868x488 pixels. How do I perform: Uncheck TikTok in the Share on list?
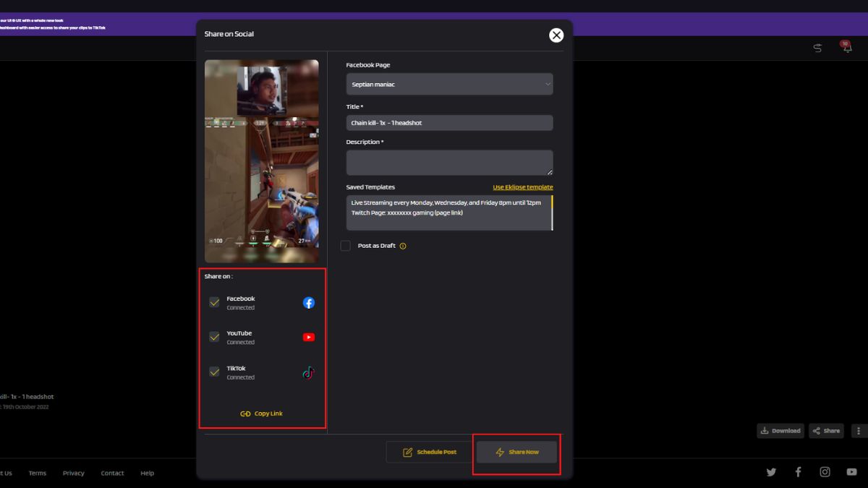click(214, 372)
